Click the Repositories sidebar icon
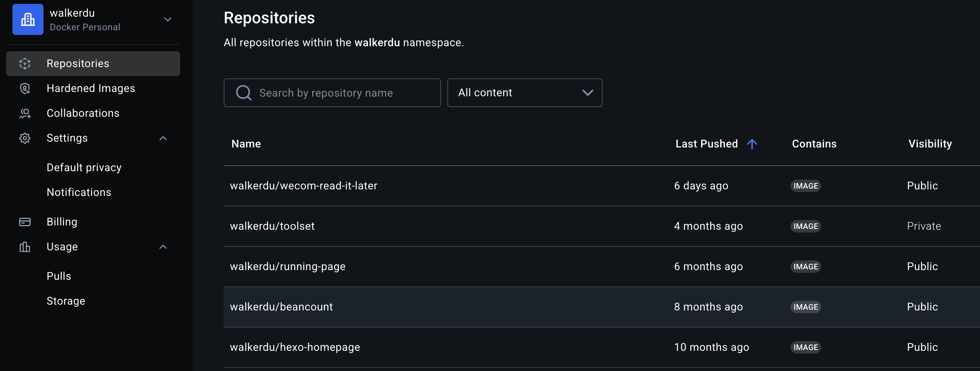Image resolution: width=980 pixels, height=371 pixels. pos(25,64)
